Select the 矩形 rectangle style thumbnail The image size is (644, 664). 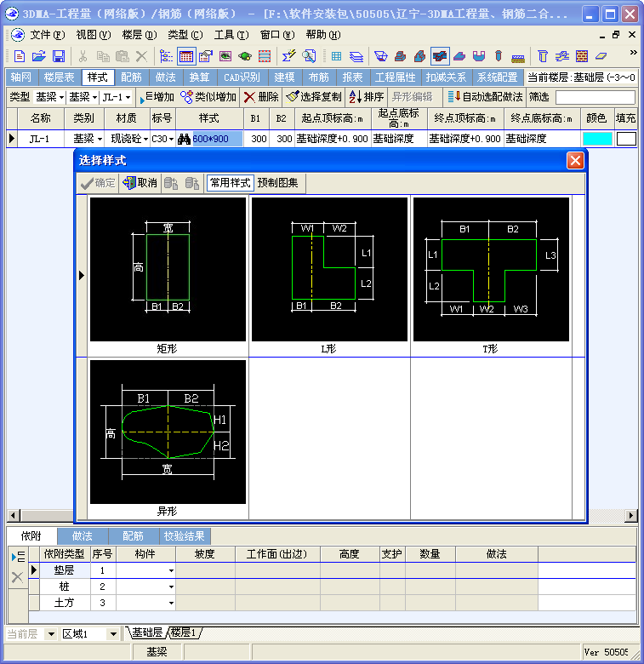(168, 269)
